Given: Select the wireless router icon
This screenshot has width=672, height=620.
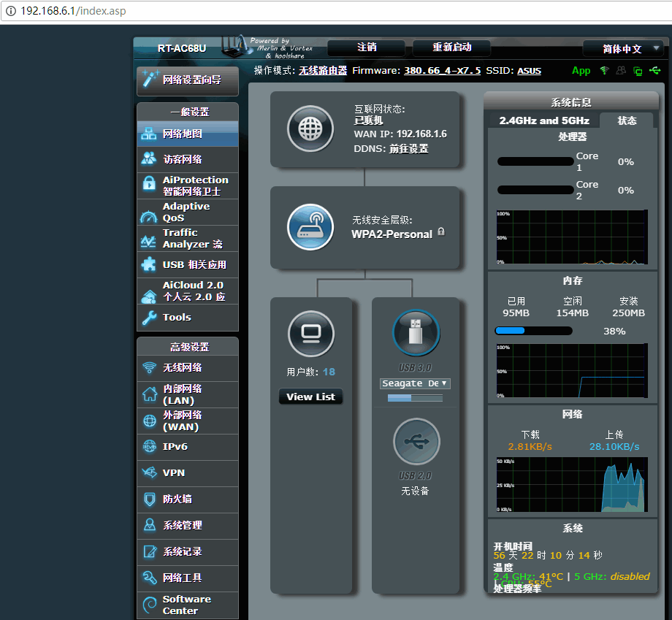Looking at the screenshot, I should 310,226.
